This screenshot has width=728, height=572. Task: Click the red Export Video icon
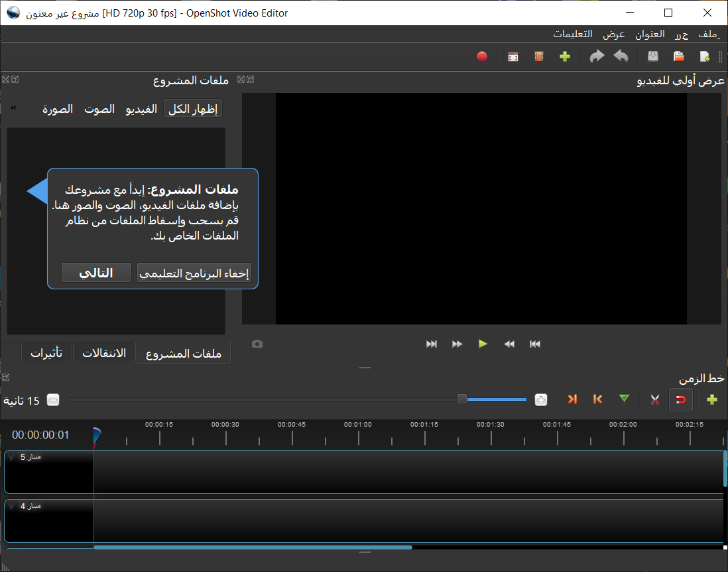click(x=482, y=56)
